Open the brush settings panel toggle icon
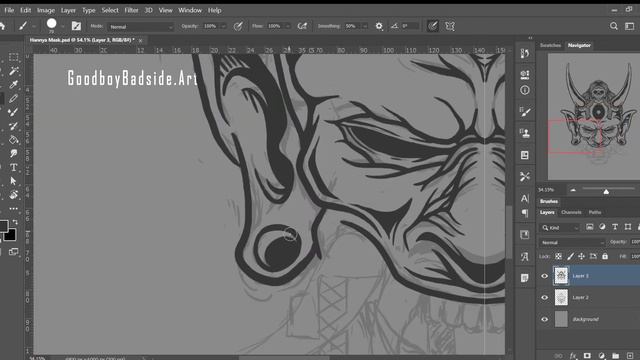640x360 pixels. pos(76,26)
